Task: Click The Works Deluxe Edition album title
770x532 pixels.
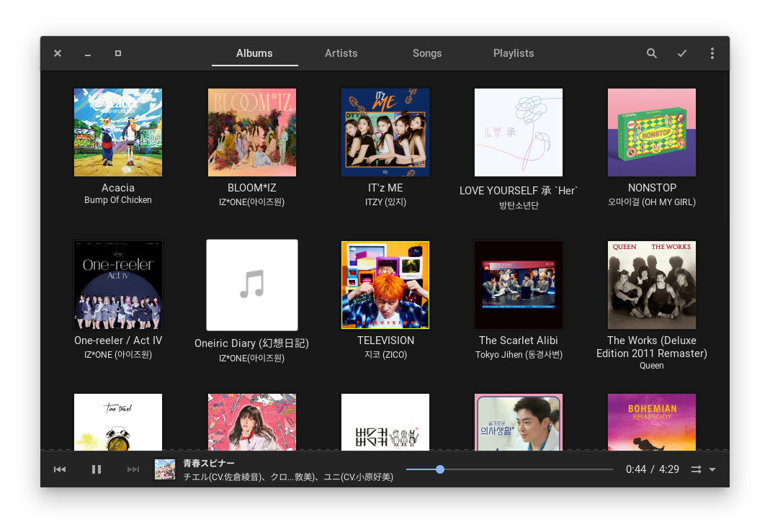Action: [652, 347]
